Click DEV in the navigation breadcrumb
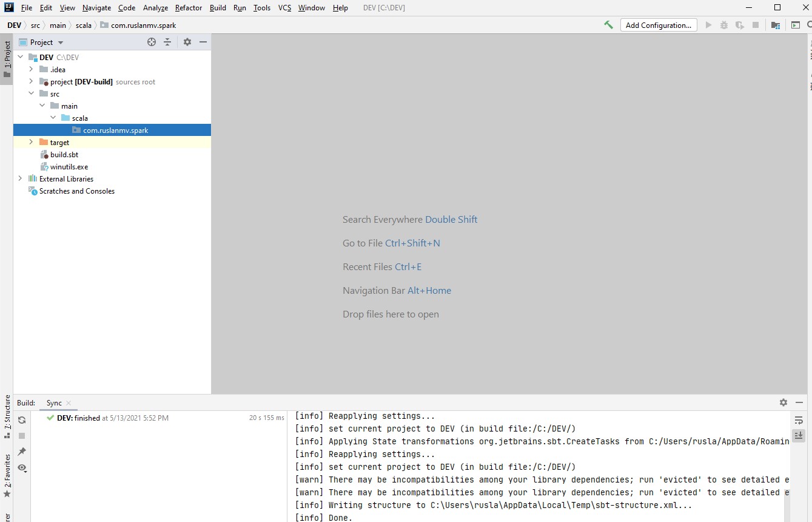 pyautogui.click(x=14, y=25)
